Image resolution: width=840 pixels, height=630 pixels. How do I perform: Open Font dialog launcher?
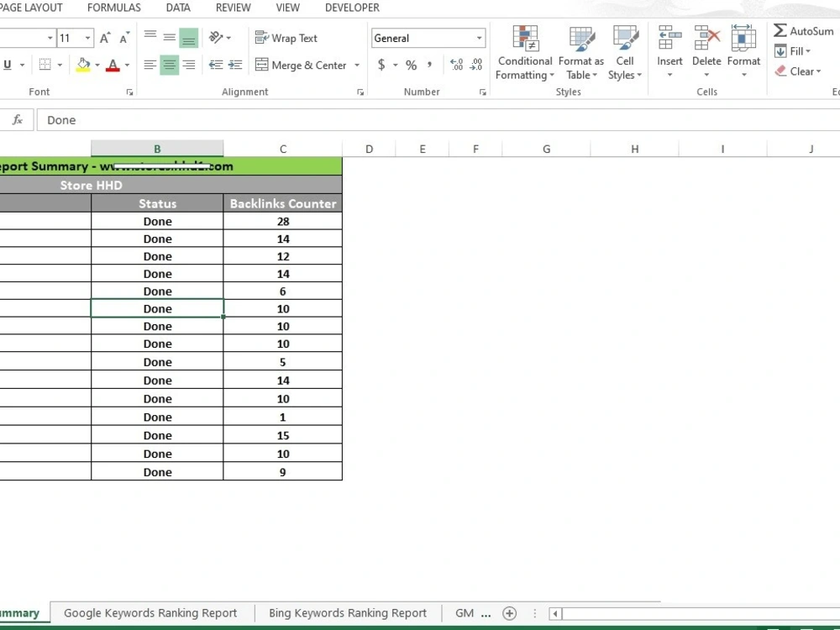[129, 92]
